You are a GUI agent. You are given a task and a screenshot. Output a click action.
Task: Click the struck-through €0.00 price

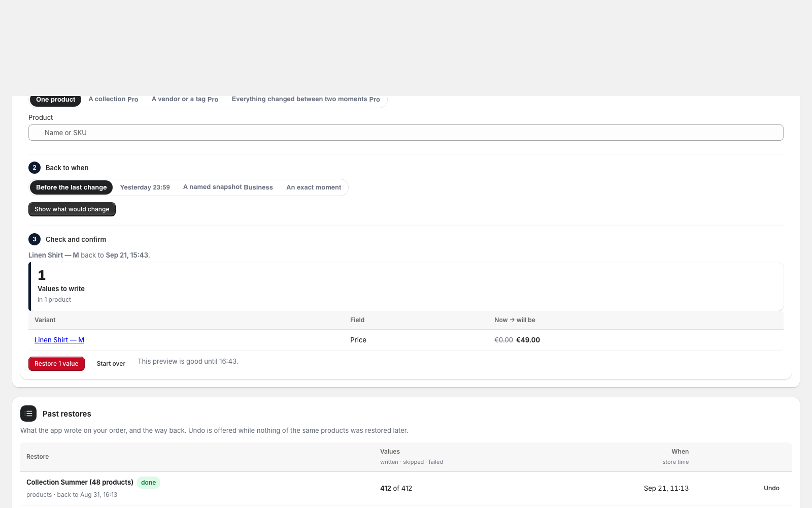503,340
